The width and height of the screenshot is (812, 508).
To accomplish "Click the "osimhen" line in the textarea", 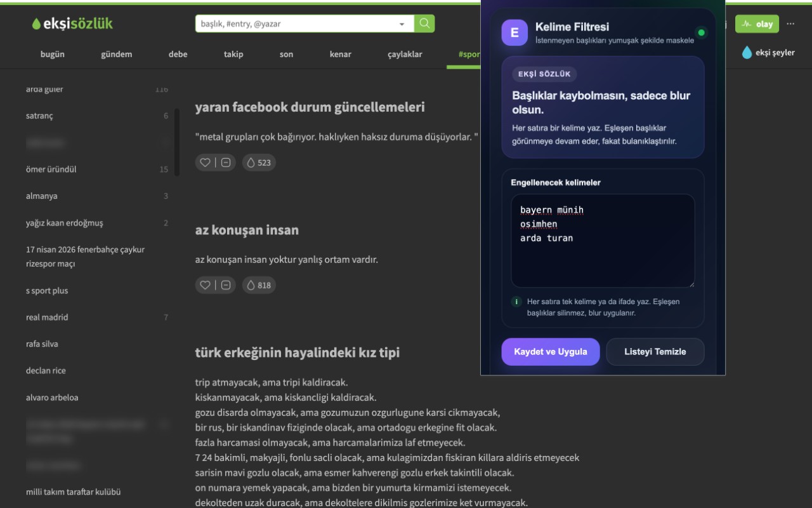I will tap(539, 224).
